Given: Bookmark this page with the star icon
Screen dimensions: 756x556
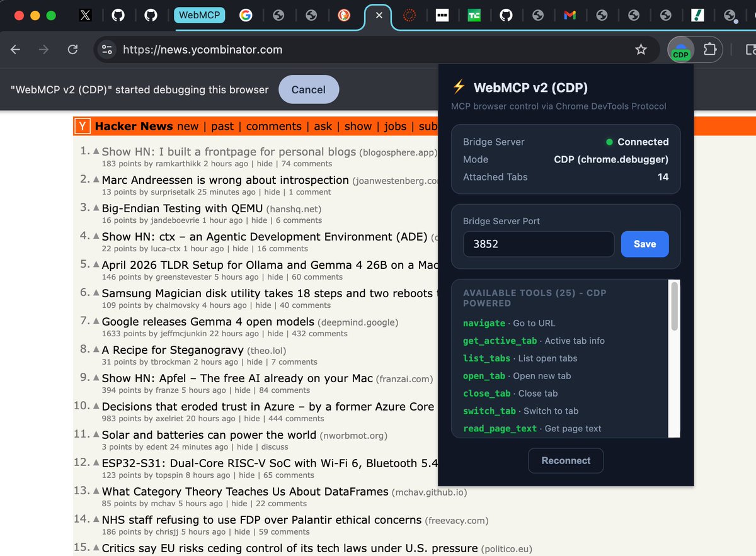Looking at the screenshot, I should pyautogui.click(x=641, y=50).
